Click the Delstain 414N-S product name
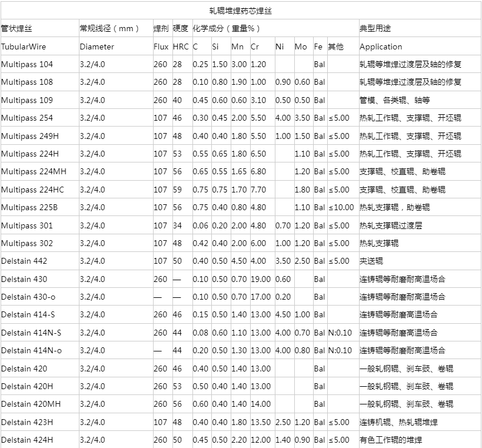The width and height of the screenshot is (482, 448). pyautogui.click(x=31, y=333)
